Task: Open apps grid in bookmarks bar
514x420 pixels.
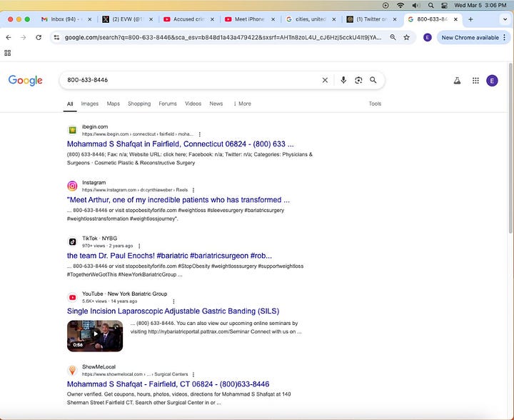Action: [x=8, y=53]
